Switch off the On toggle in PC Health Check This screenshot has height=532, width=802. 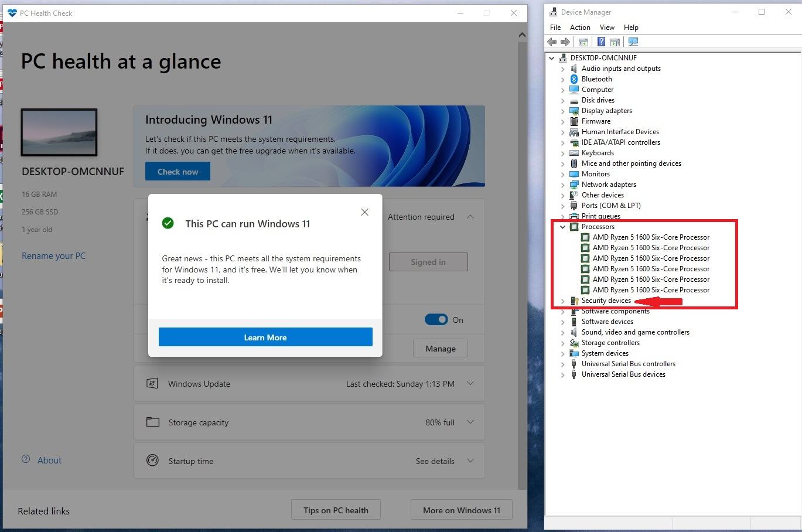coord(436,319)
